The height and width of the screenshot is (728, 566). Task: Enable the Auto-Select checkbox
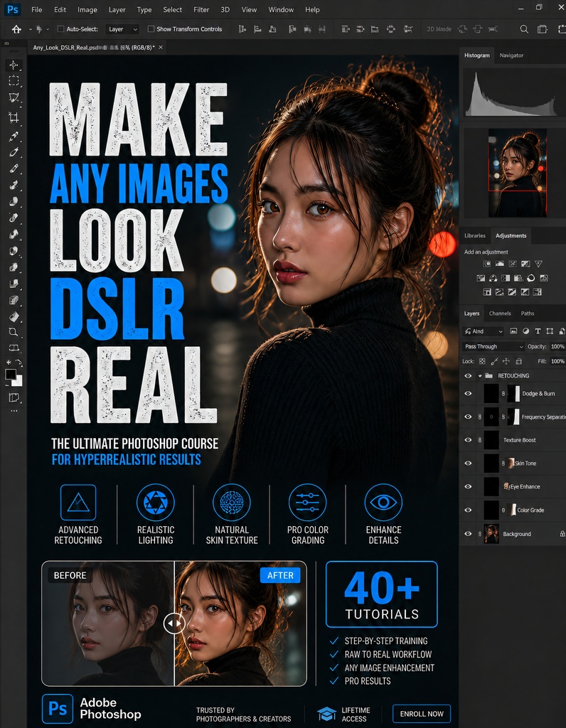(60, 28)
